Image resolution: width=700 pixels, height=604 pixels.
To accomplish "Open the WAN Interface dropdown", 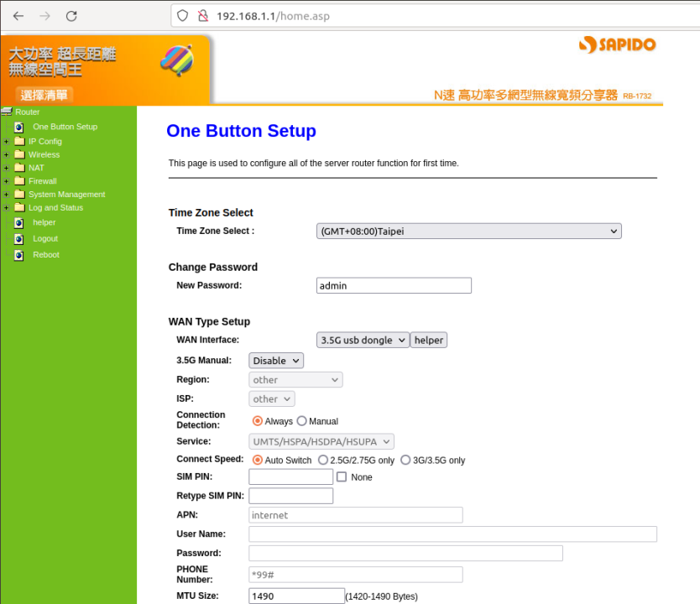I will (363, 340).
